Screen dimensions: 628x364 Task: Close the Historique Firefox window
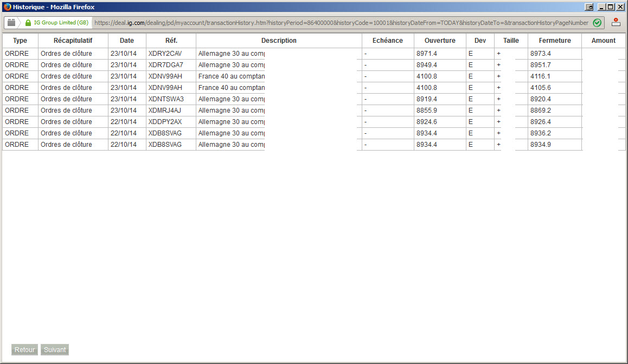[x=620, y=7]
